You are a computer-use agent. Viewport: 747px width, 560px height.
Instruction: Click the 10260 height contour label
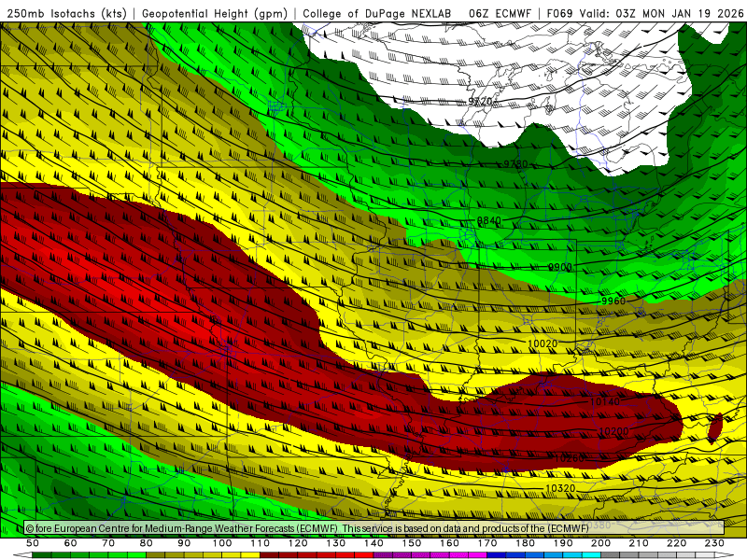point(570,458)
